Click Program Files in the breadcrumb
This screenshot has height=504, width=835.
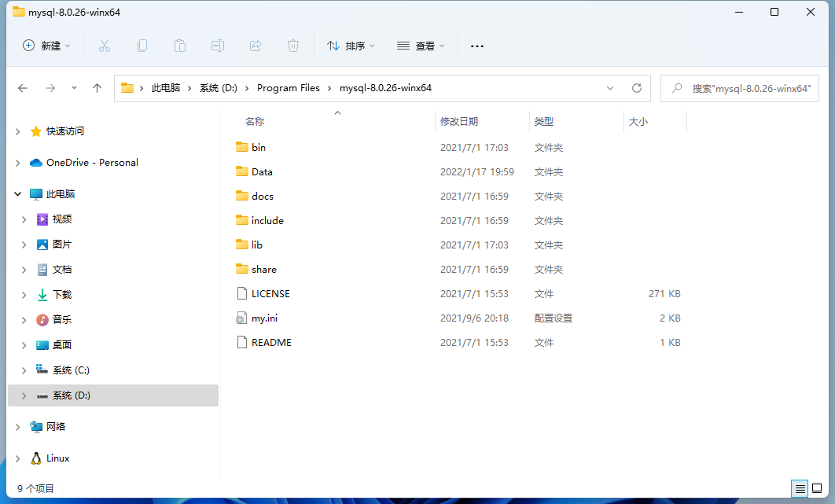pyautogui.click(x=288, y=88)
